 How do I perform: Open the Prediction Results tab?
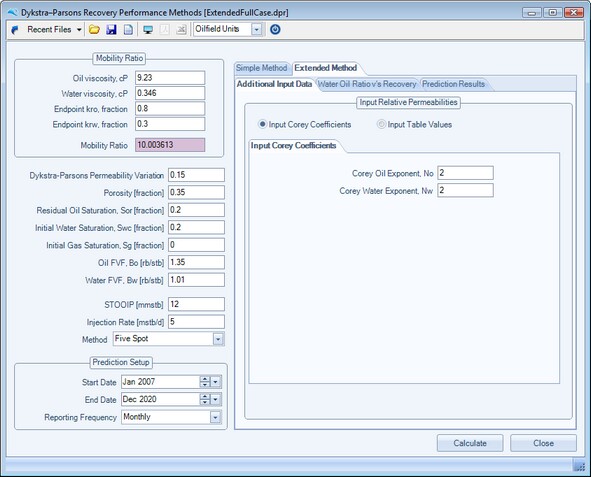(x=453, y=84)
